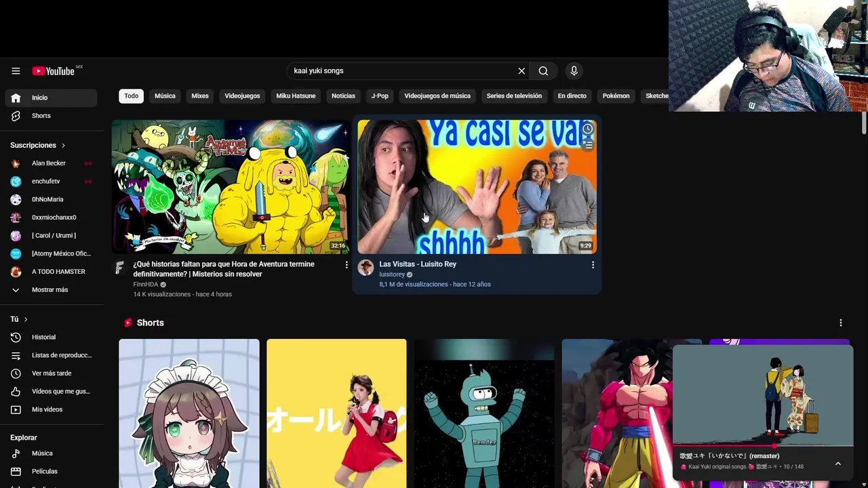Open FinnHDA channel link
The image size is (868, 488).
point(146,285)
